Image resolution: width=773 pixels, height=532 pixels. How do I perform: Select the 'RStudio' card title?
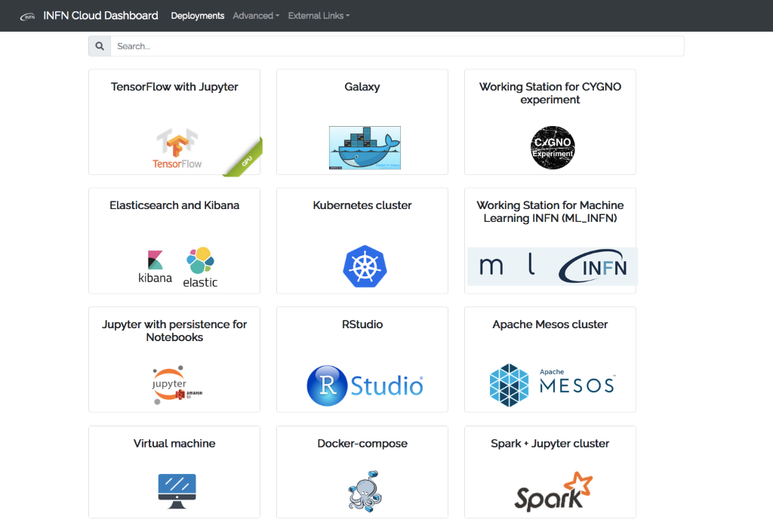pos(362,324)
